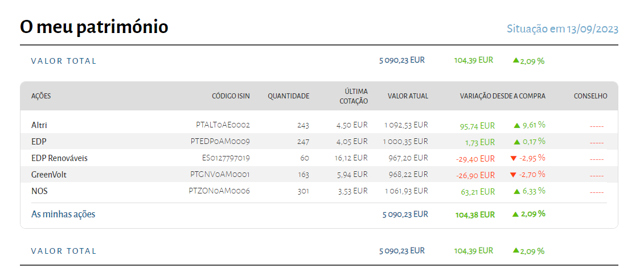
Task: Click up arrow in top Valor Total row
Action: tap(515, 60)
